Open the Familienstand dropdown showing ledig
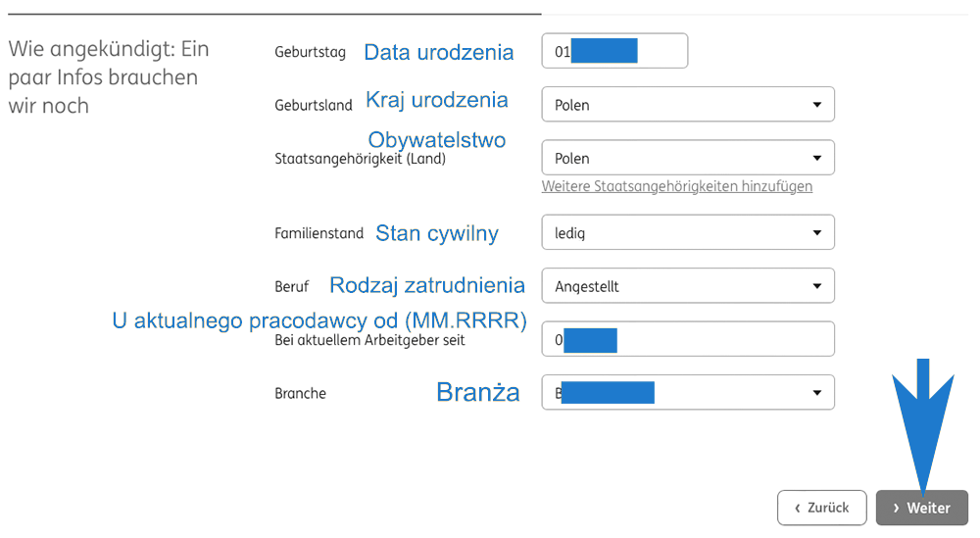This screenshot has height=538, width=980. click(687, 233)
